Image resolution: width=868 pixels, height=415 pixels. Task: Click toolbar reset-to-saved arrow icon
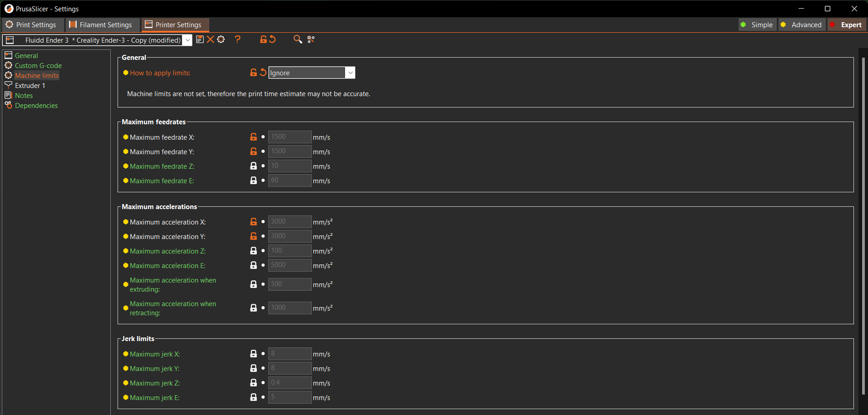[272, 39]
